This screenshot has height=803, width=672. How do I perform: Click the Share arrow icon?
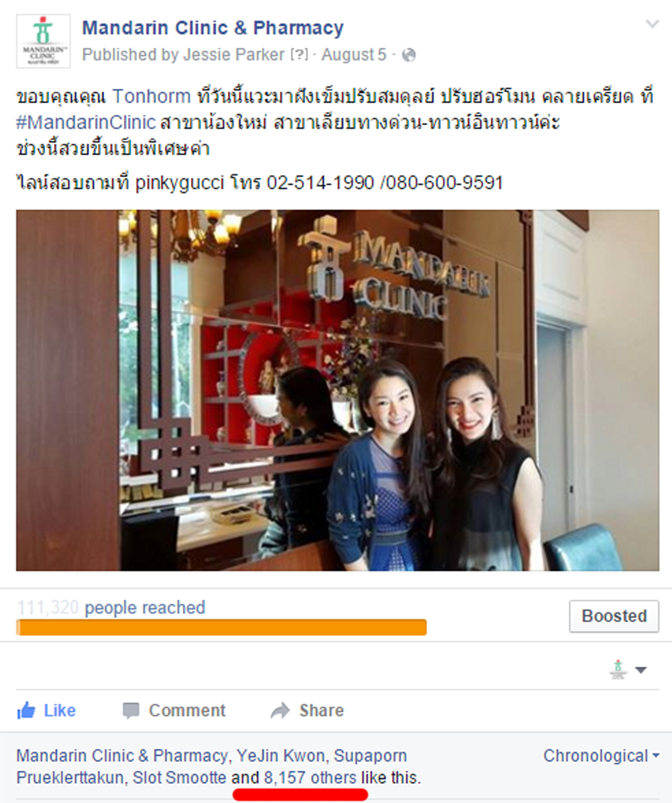pyautogui.click(x=280, y=710)
